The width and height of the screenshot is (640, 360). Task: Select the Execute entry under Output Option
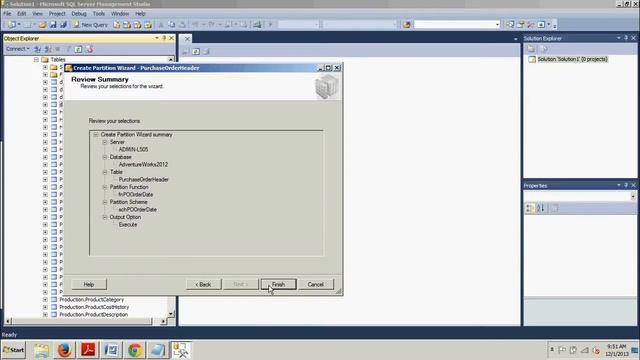click(x=128, y=224)
